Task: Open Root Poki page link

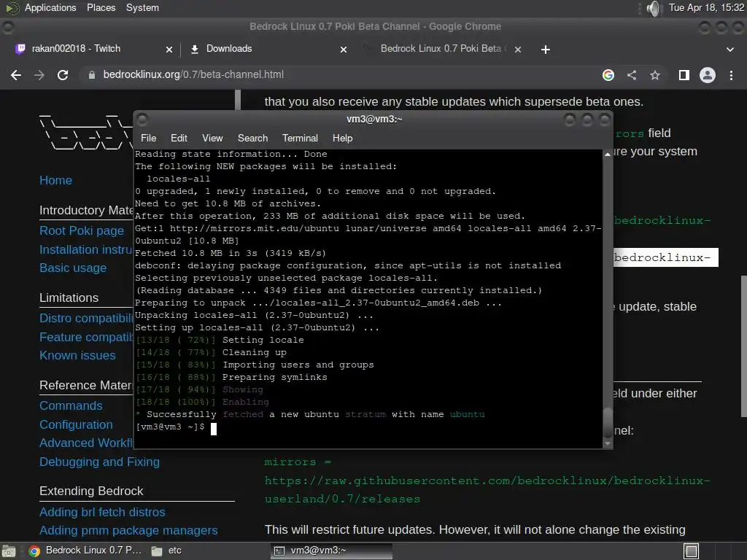Action: 82,230
